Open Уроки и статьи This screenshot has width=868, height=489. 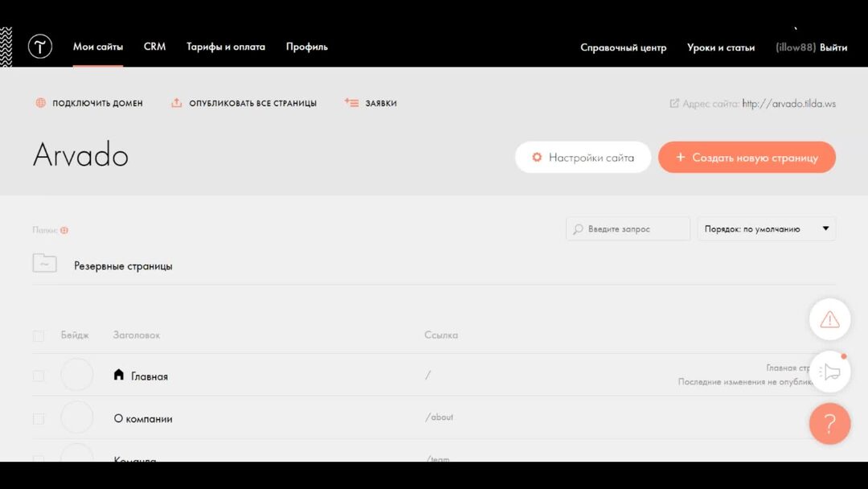(721, 47)
